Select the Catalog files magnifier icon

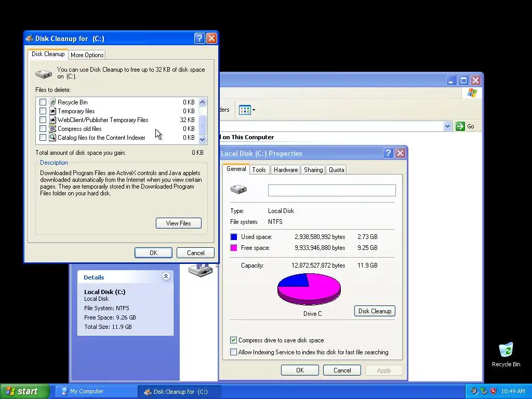[x=52, y=137]
